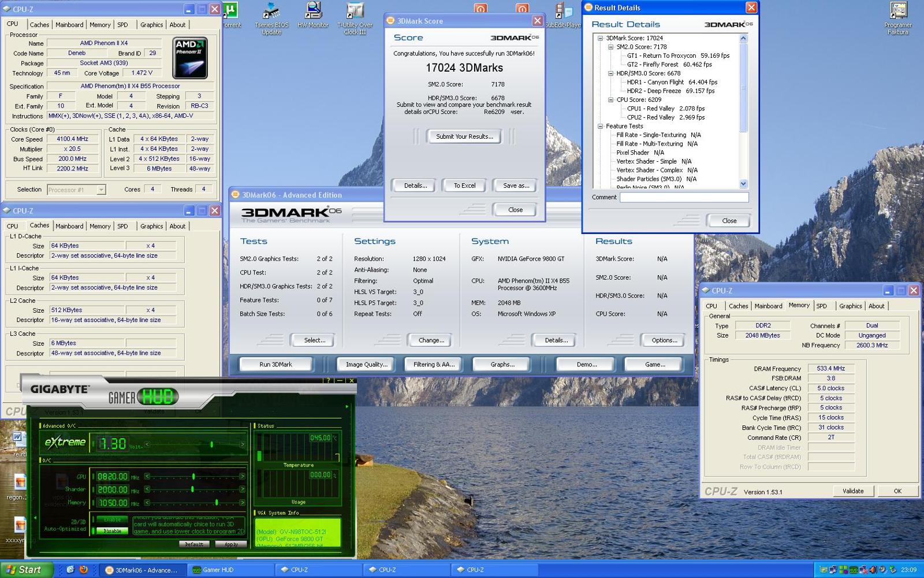
Task: Click the Comment field in Result Details
Action: (684, 197)
